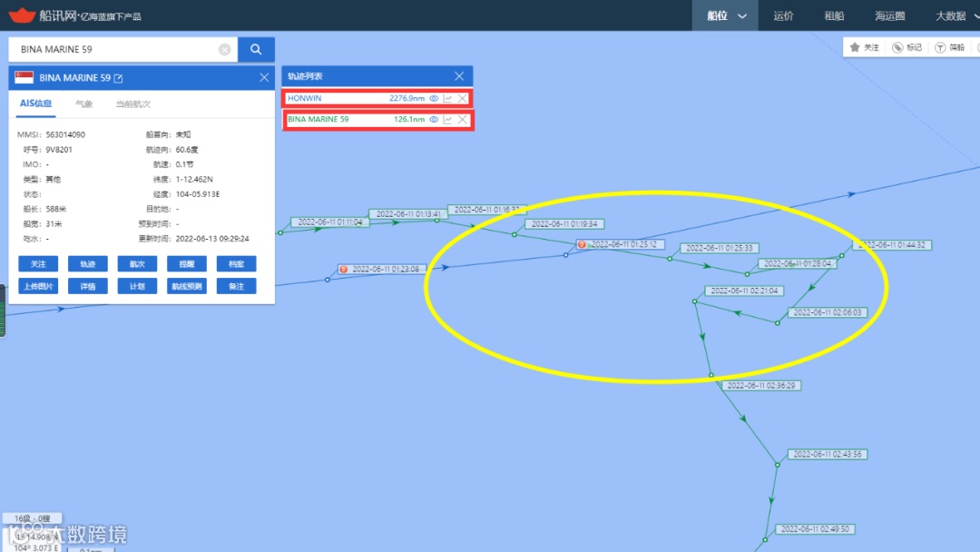
Task: Click the 航线预测 button
Action: point(187,286)
